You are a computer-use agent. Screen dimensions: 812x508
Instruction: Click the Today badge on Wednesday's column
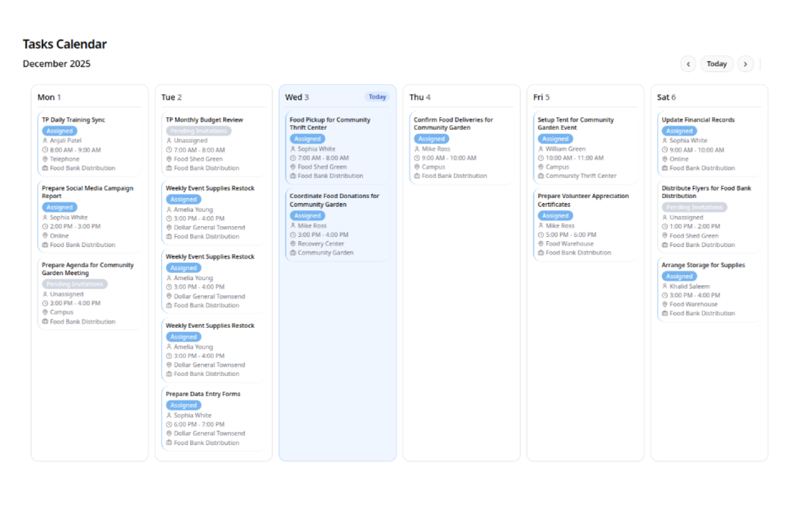[377, 97]
